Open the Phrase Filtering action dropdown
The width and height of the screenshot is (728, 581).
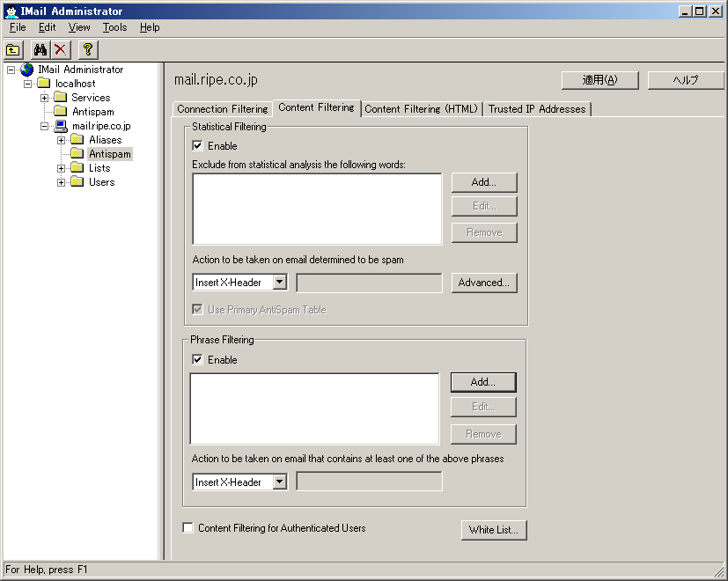tap(279, 482)
